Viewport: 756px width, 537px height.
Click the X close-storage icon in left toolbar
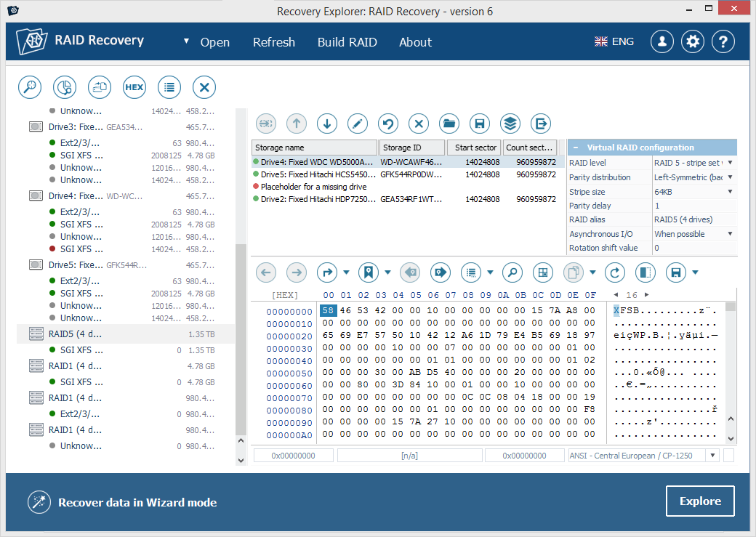(204, 87)
